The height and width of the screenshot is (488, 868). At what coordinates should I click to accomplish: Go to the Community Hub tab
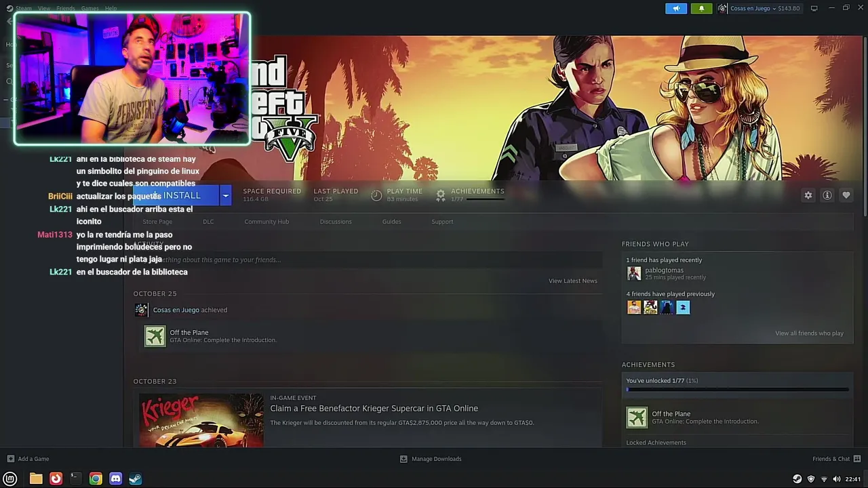click(267, 222)
